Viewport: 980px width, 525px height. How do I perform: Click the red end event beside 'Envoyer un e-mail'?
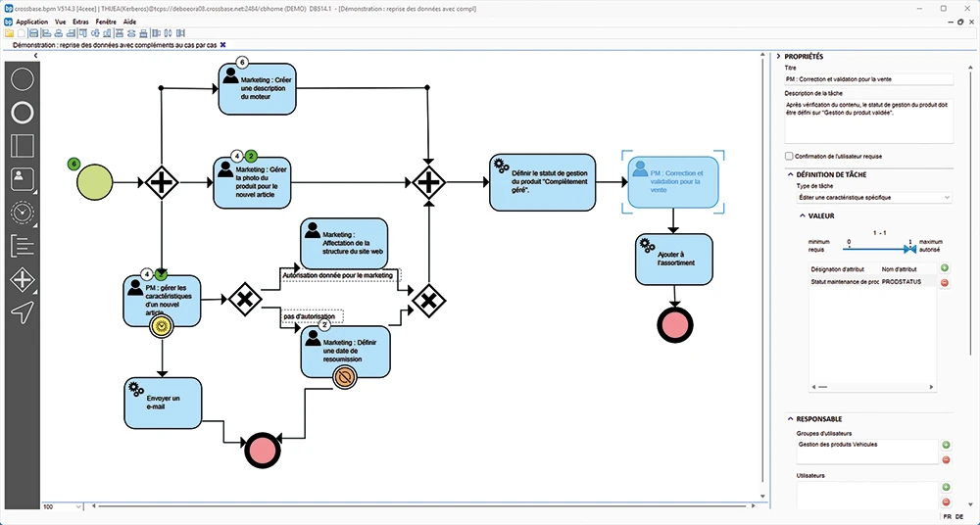263,450
